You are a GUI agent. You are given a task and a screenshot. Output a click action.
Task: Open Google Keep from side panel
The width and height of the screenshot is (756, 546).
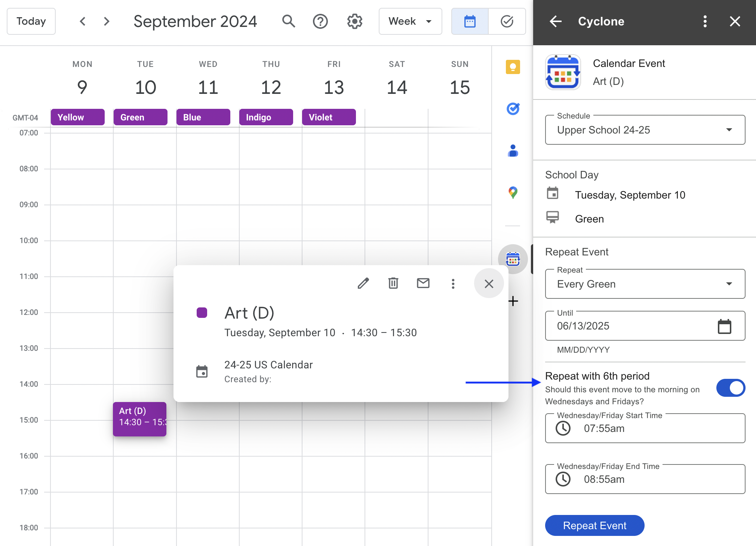(x=513, y=67)
